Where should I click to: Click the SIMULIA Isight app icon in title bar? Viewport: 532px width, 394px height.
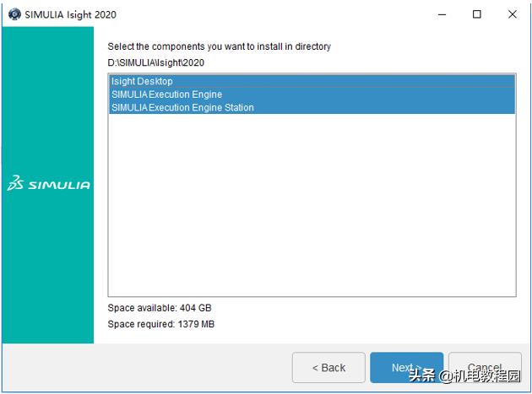click(14, 14)
